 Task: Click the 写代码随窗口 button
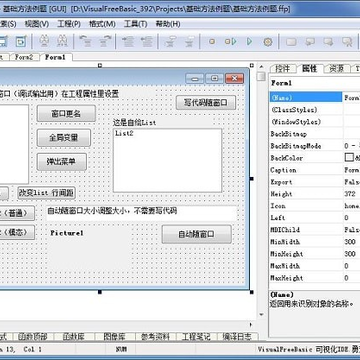pos(206,103)
